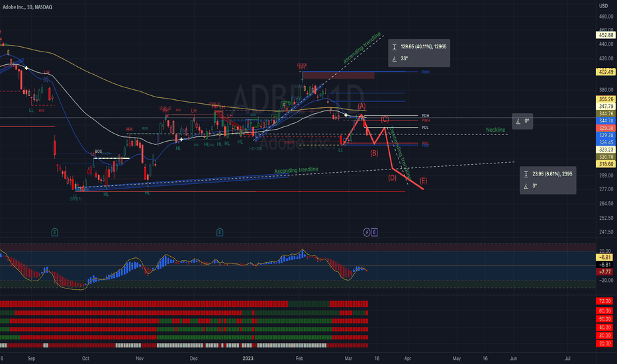617x364 pixels.
Task: Select the red 329.30 last price label
Action: 606,128
